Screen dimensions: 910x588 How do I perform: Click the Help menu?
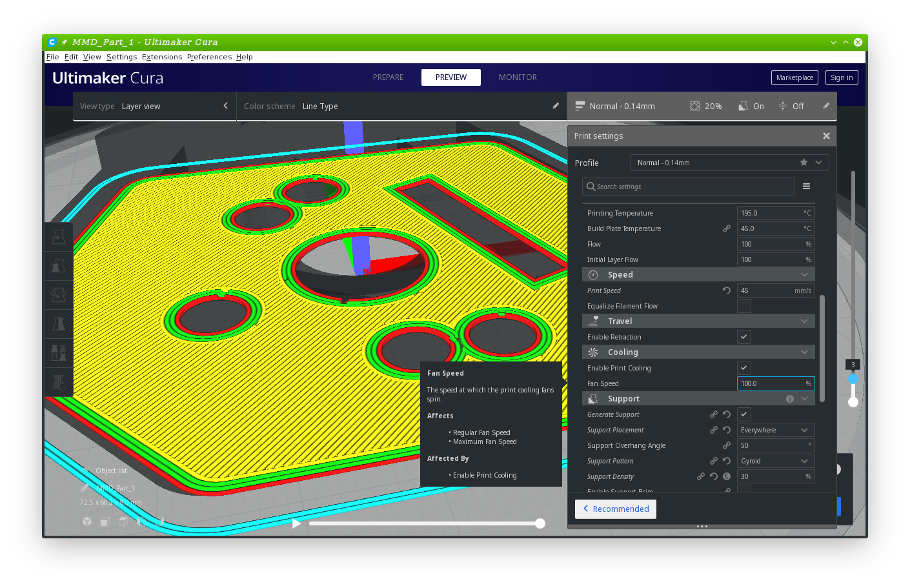coord(244,57)
